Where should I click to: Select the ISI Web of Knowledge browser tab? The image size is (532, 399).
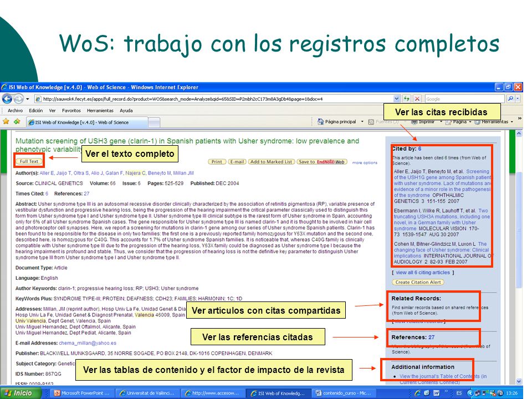87,122
